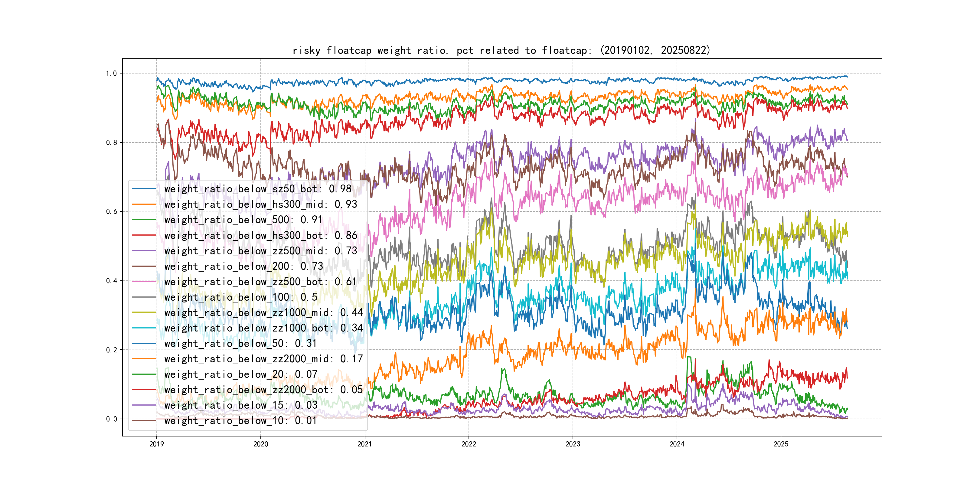The image size is (980, 490).
Task: Click the red swatch for zz2000_bot
Action: click(x=144, y=390)
